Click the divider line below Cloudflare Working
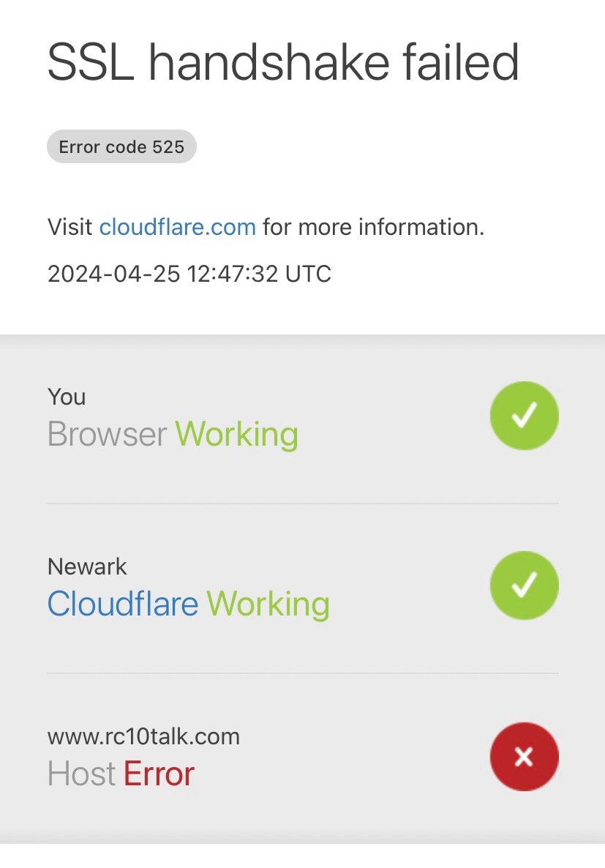This screenshot has height=868, width=605. pos(303,674)
